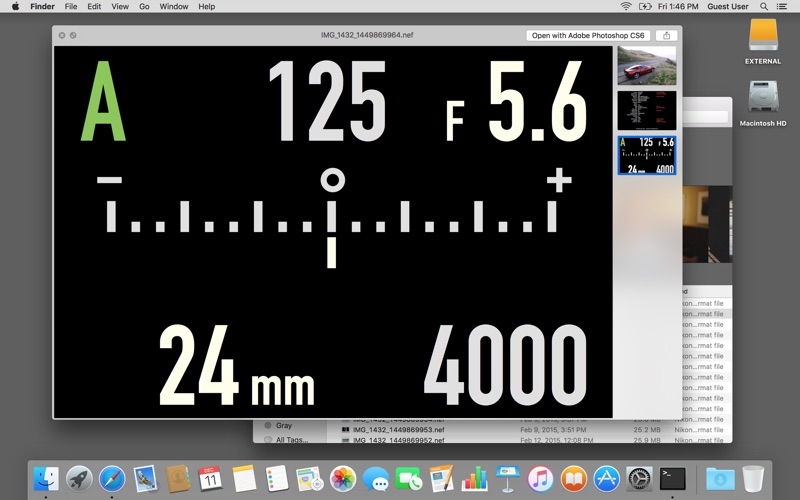Select the dark text metadata thumbnail
The height and width of the screenshot is (500, 800).
tap(646, 110)
